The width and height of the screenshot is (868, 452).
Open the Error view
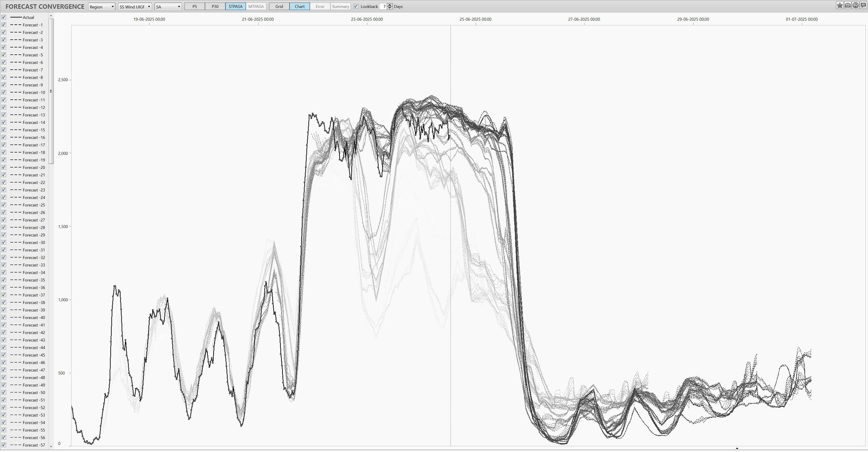(320, 6)
